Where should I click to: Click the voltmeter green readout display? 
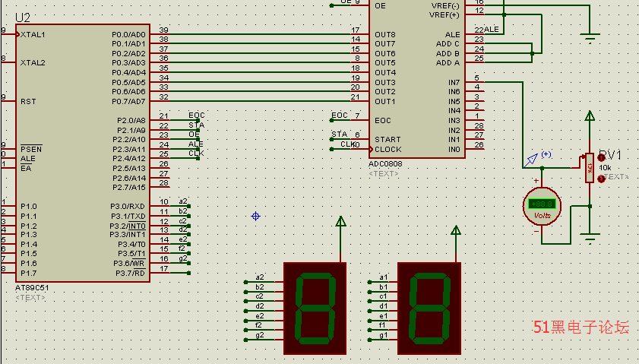(542, 204)
